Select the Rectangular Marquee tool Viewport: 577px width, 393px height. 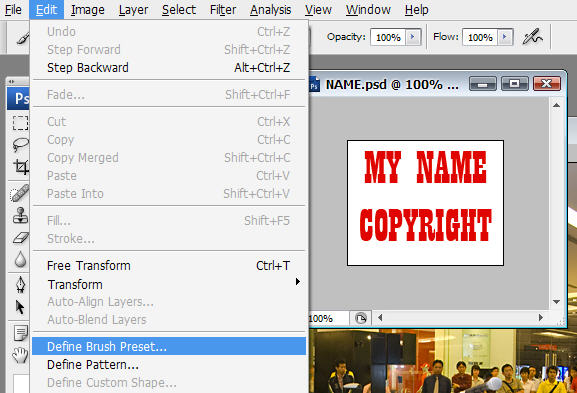coord(20,123)
